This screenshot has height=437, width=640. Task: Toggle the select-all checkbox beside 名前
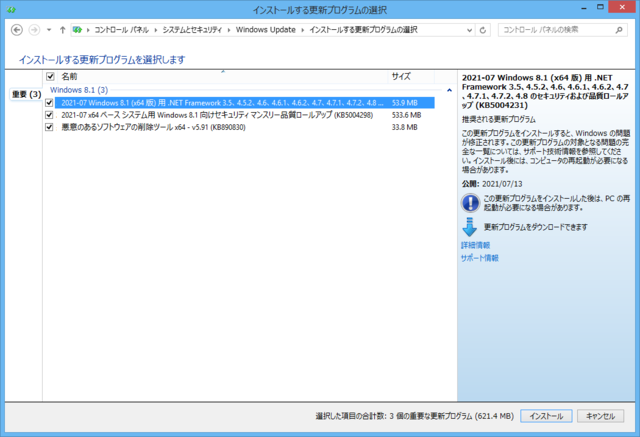pyautogui.click(x=50, y=76)
